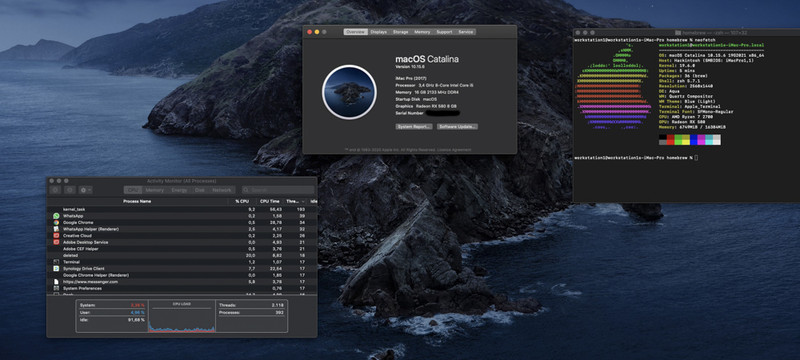This screenshot has width=800, height=360.
Task: Switch to the Network tab in Activity Monitor
Action: [222, 190]
